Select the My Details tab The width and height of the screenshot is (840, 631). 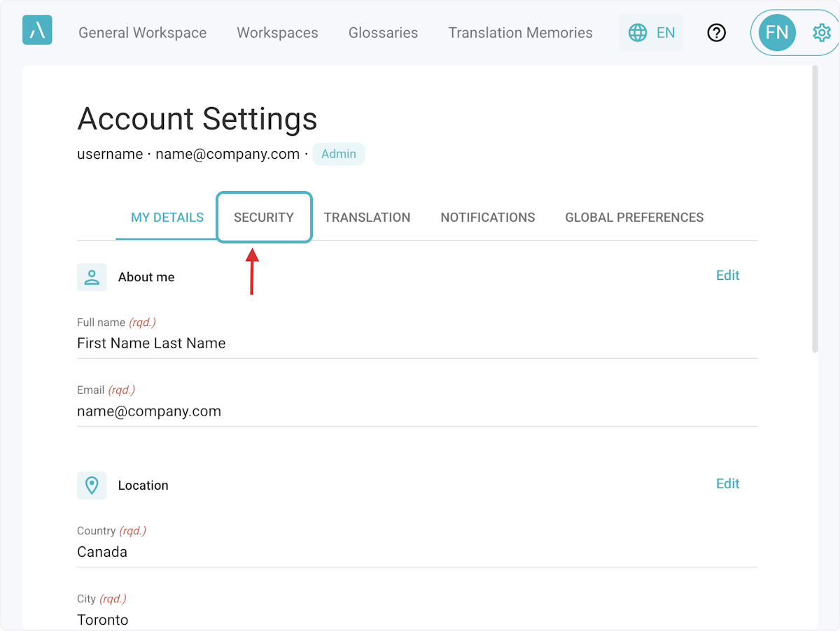coord(167,218)
